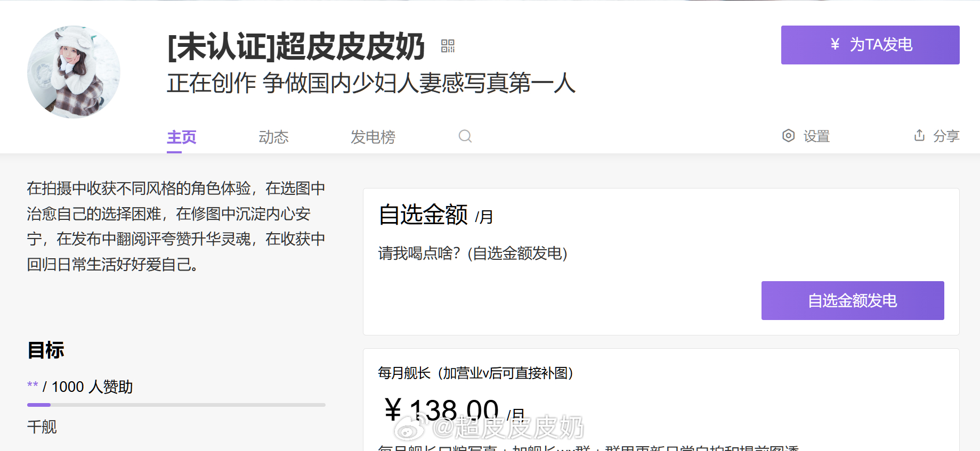Open the 动态 tab
The width and height of the screenshot is (980, 451).
click(273, 137)
